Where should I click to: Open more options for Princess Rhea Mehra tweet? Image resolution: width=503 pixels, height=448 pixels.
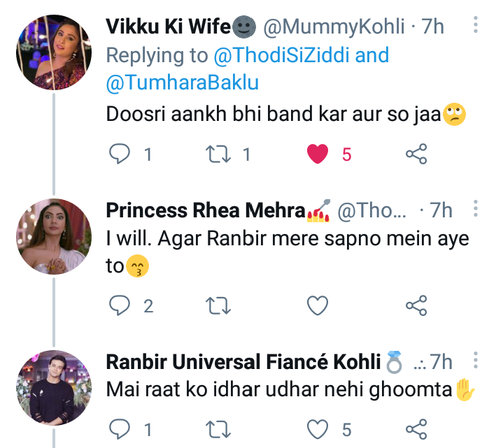pos(476,210)
